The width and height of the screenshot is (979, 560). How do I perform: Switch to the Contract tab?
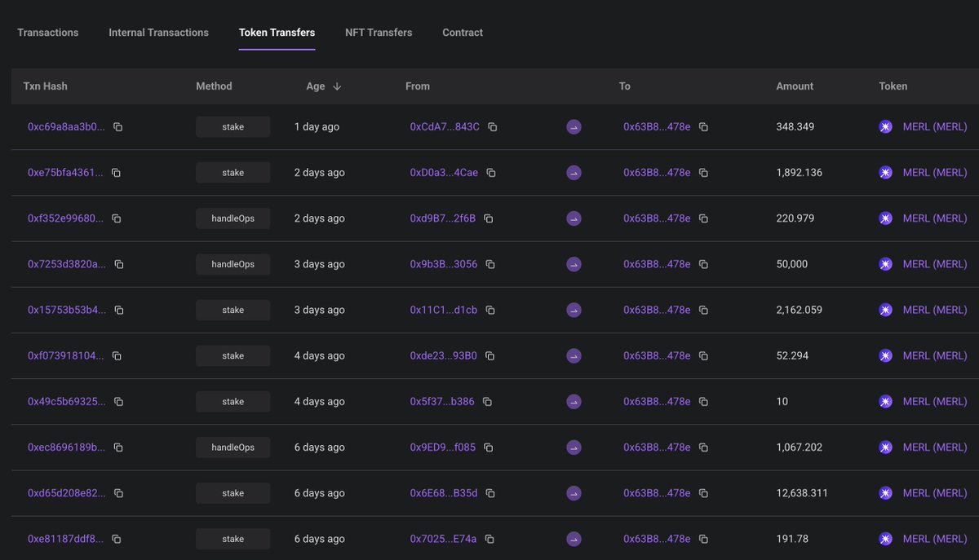463,33
